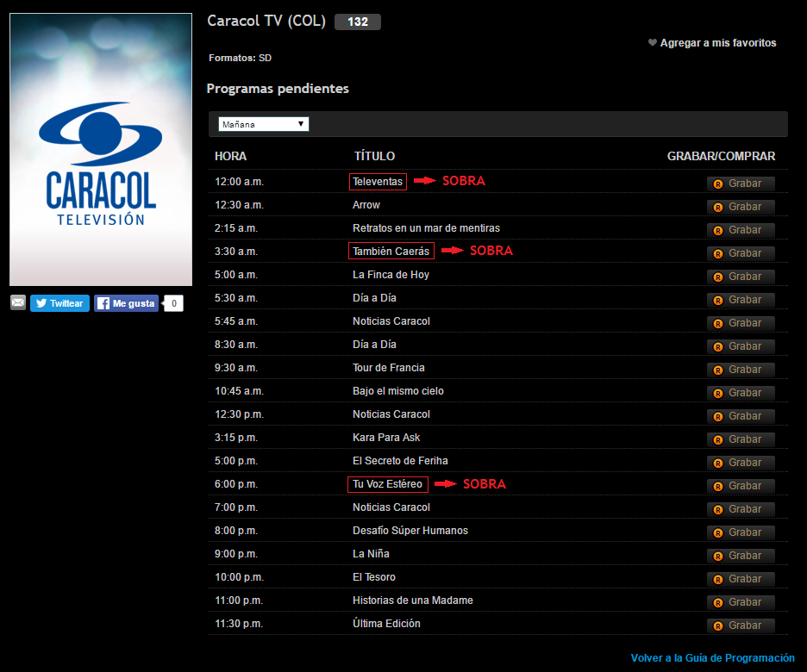Click the Twittear button
This screenshot has width=807, height=672.
click(x=59, y=303)
